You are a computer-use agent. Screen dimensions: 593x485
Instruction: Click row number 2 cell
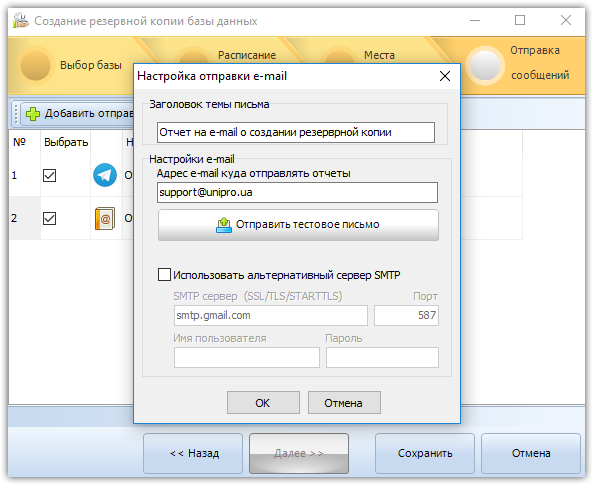(x=25, y=218)
